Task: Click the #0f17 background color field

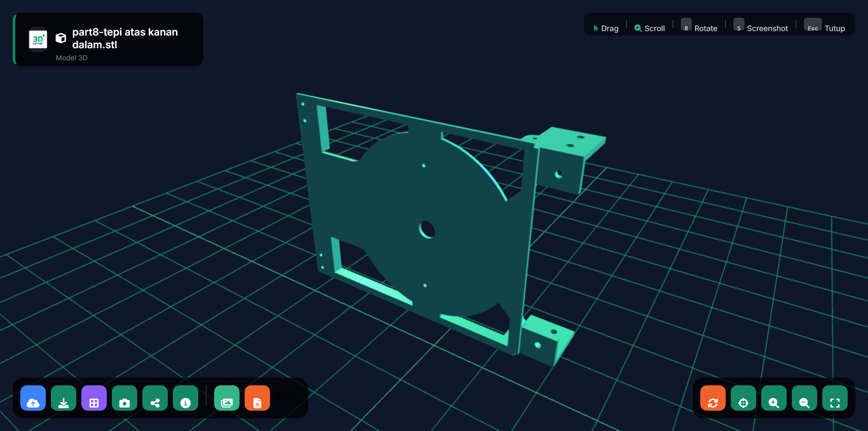Action: click(x=288, y=397)
